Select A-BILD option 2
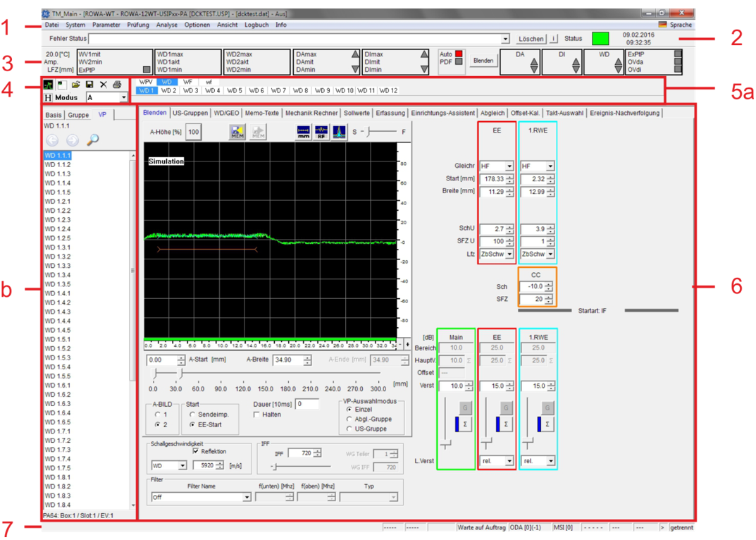 click(x=158, y=424)
